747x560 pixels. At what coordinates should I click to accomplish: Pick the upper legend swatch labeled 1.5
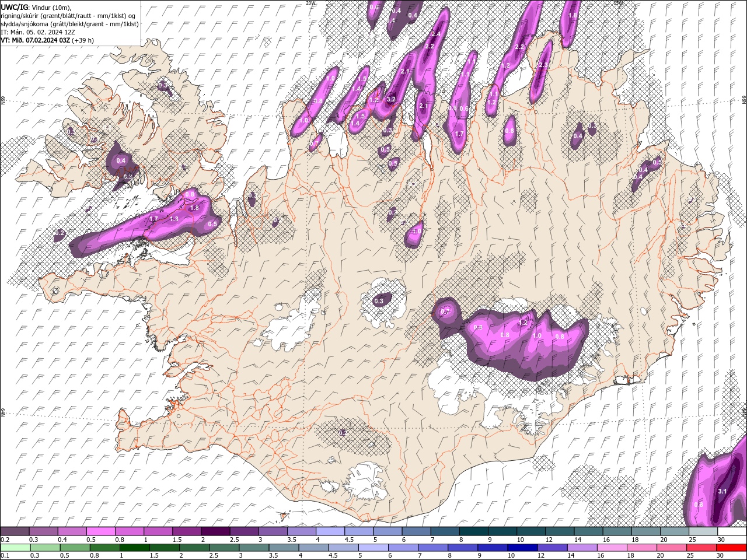click(x=187, y=531)
